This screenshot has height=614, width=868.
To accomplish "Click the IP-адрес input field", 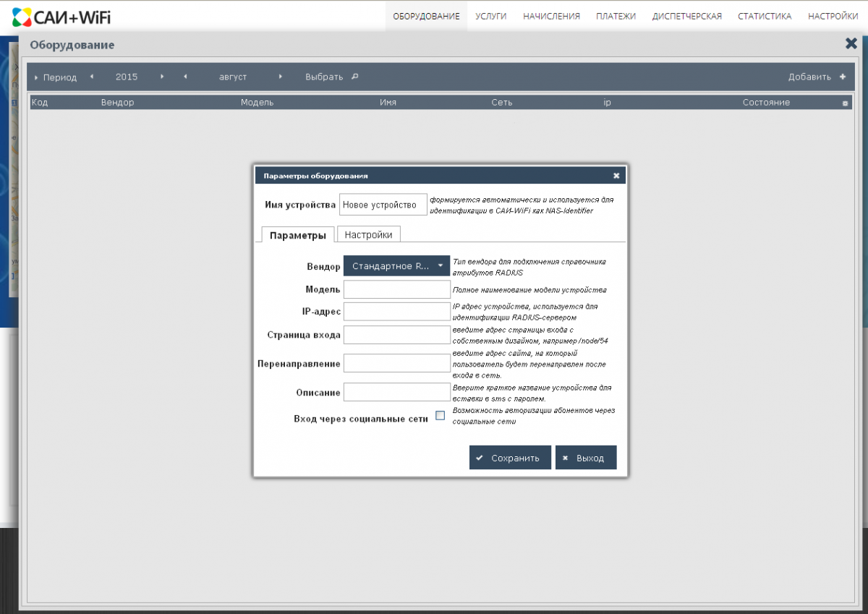I will [x=396, y=312].
